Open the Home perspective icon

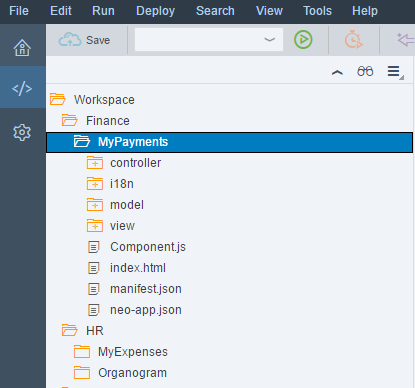tap(22, 48)
